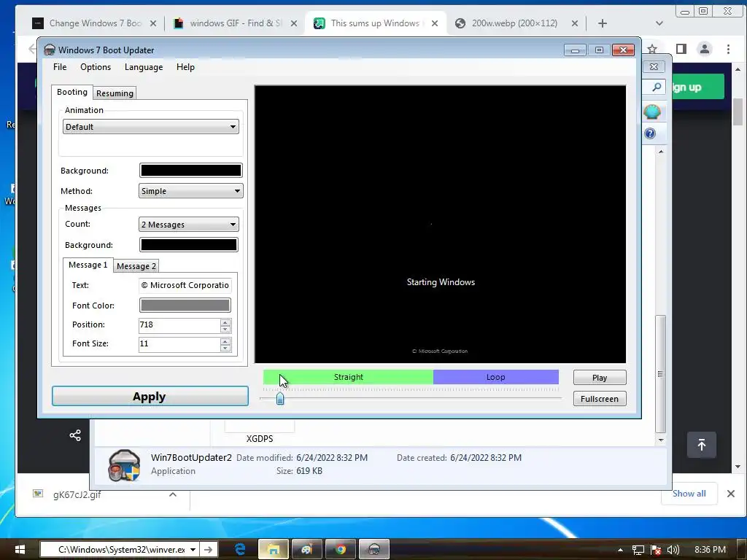Click the taskbar address go arrow

208,550
